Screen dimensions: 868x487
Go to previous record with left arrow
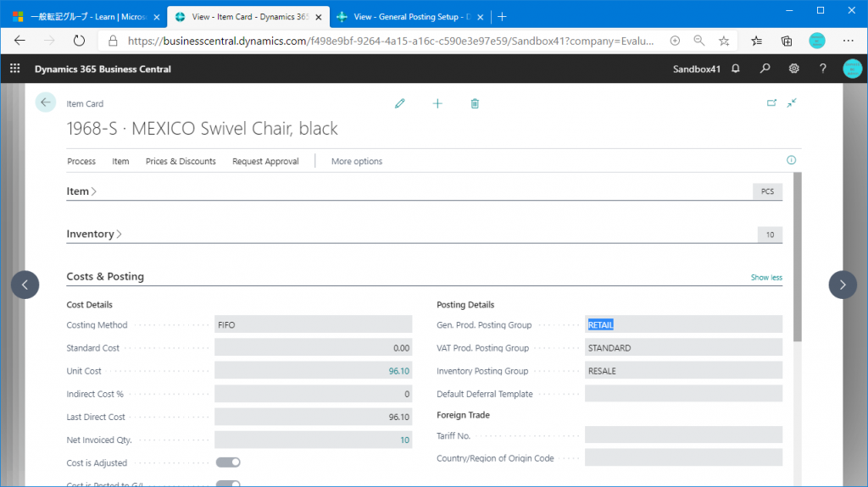(25, 285)
